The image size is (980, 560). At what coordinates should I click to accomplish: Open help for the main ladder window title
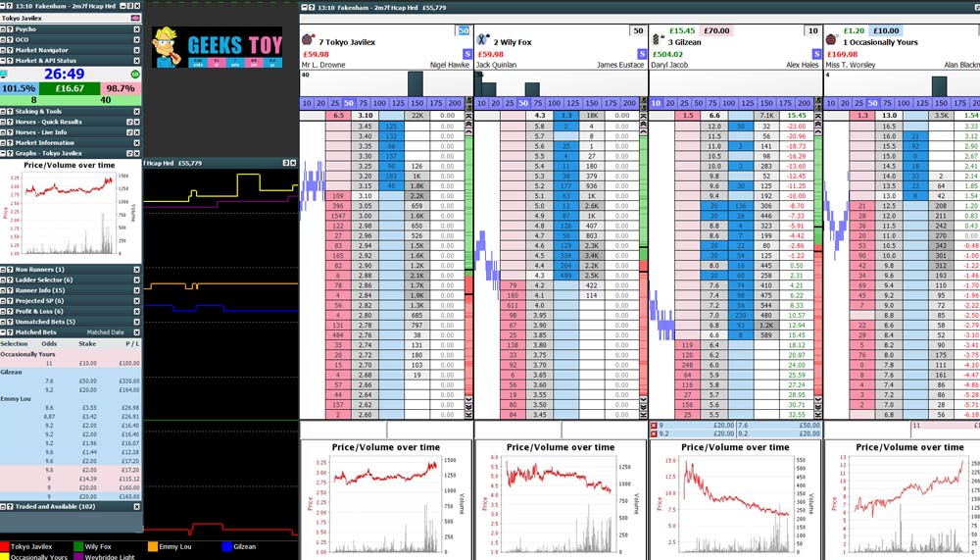(312, 8)
